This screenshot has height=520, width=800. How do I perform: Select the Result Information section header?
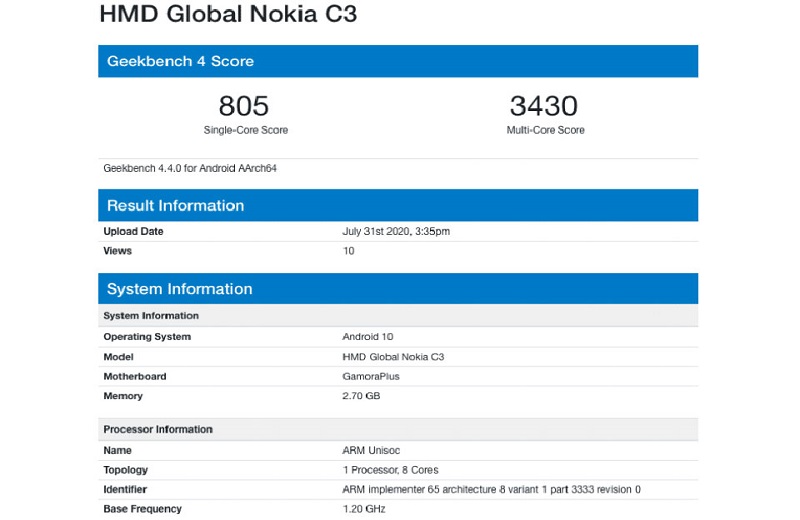click(x=175, y=206)
